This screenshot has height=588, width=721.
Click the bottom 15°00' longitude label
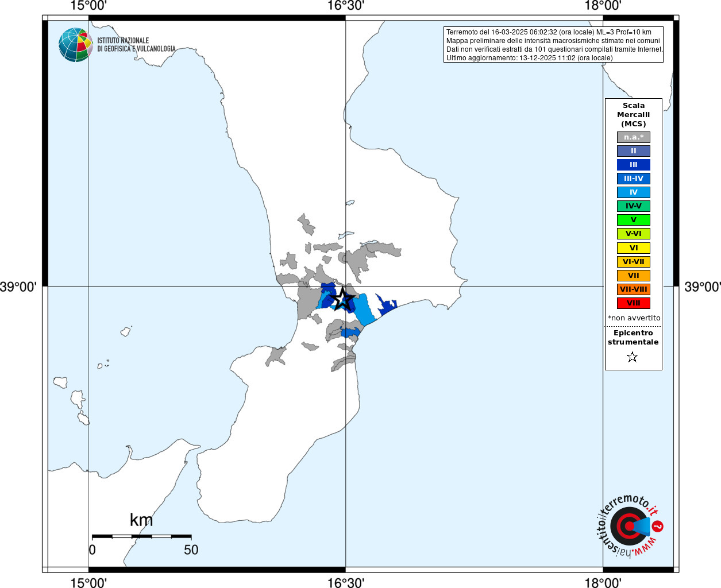[x=88, y=582]
